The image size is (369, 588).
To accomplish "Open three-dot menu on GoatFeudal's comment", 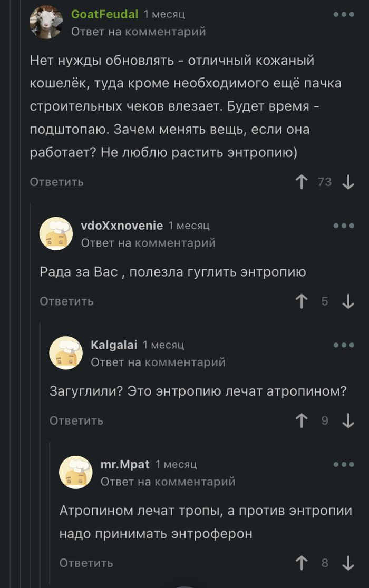I will pyautogui.click(x=344, y=15).
